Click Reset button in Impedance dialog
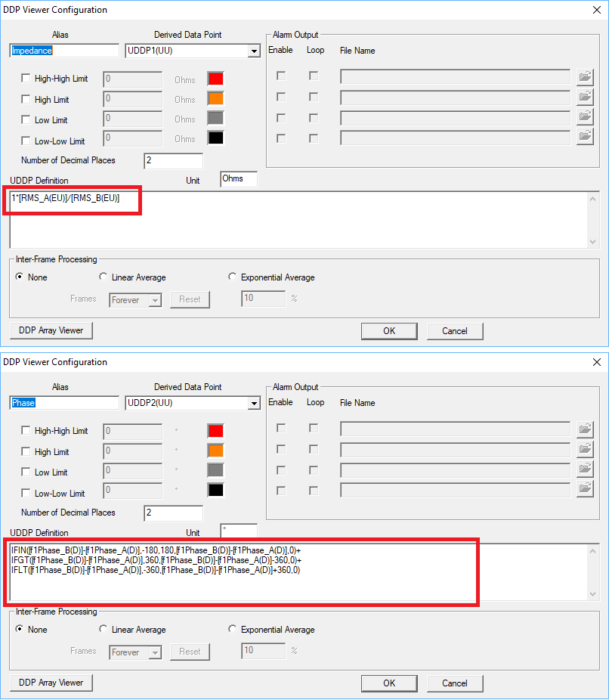Image resolution: width=609 pixels, height=700 pixels. (190, 299)
